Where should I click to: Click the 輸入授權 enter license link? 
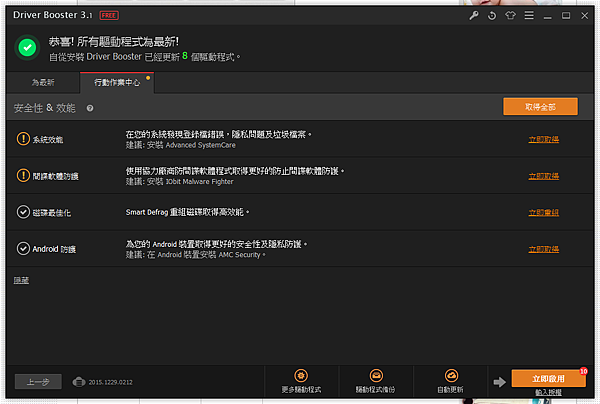(x=548, y=392)
